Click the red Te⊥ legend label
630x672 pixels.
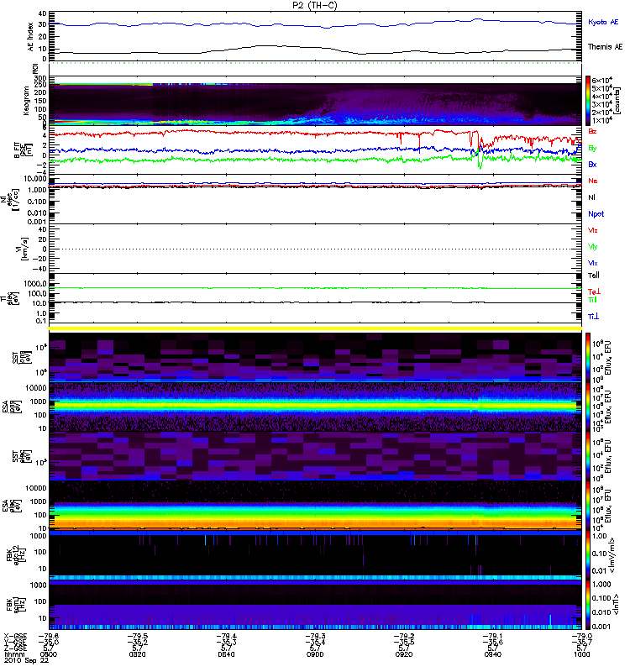[x=594, y=291]
